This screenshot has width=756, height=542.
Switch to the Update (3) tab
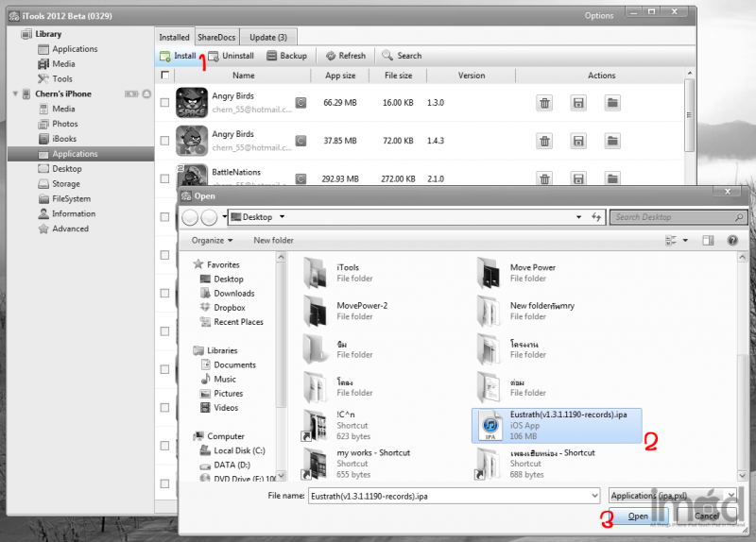point(268,37)
